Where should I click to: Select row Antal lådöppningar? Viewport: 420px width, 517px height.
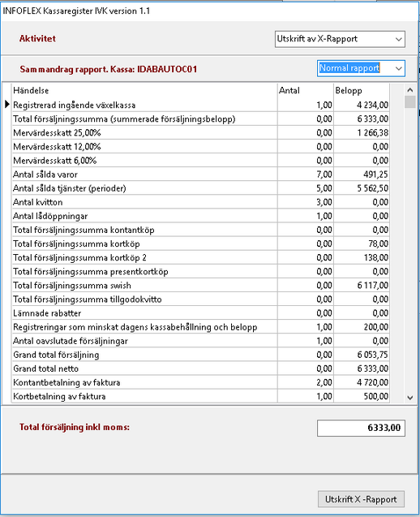pyautogui.click(x=200, y=216)
